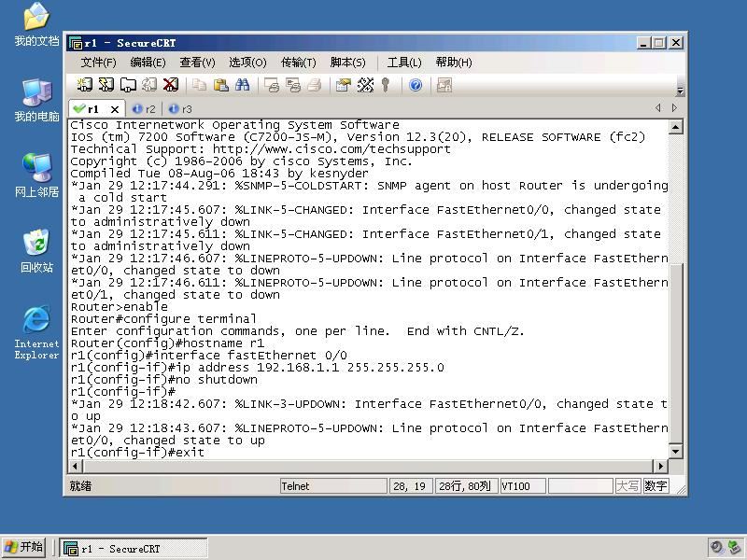Click the Connect in Tab icon
Screen dimensions: 747x560
point(128,85)
